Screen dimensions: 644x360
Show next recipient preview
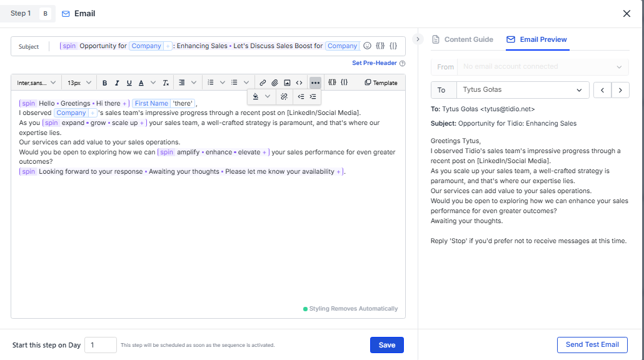620,90
